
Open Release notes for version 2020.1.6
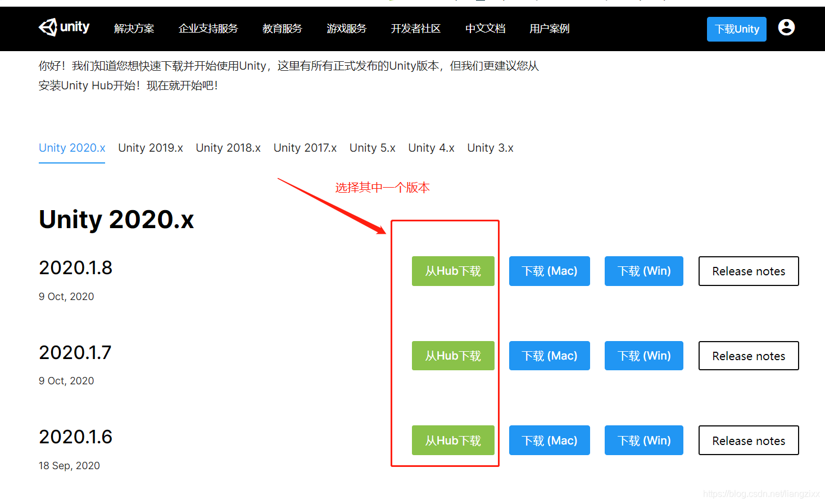click(x=749, y=441)
